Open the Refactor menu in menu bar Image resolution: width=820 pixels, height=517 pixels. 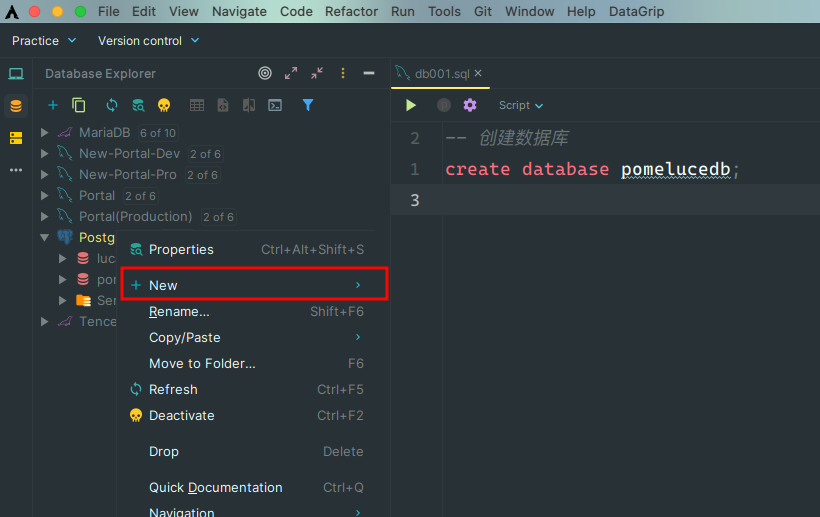click(x=351, y=12)
